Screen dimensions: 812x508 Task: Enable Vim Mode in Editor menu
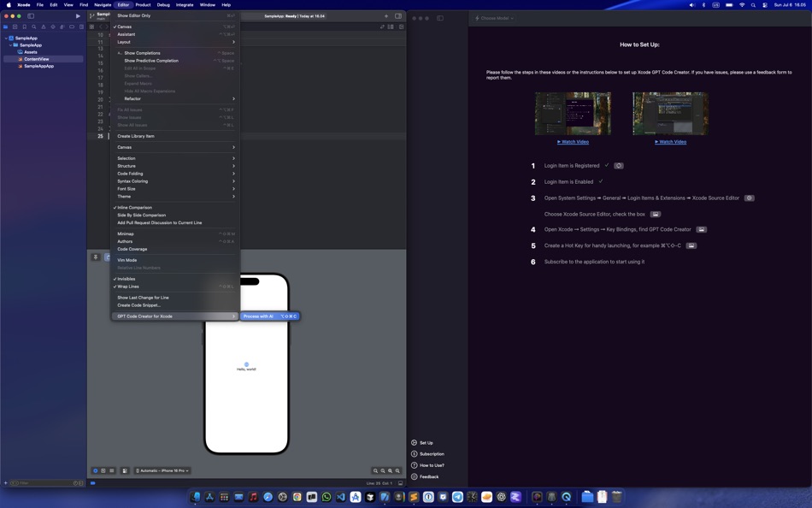(x=174, y=260)
